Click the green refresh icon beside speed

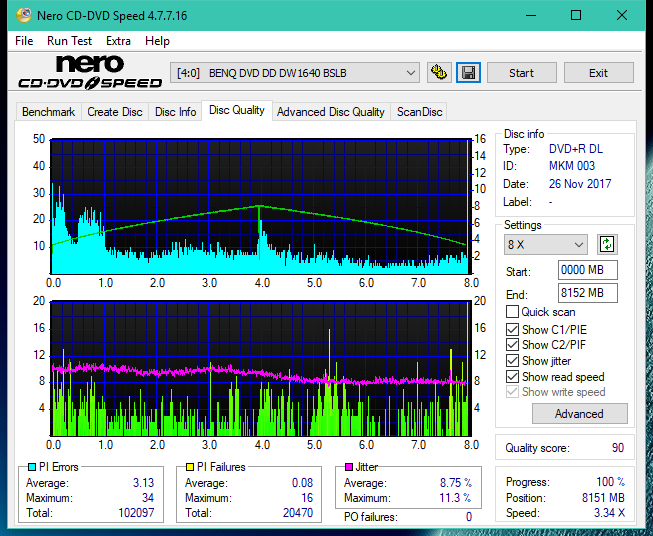click(x=607, y=244)
